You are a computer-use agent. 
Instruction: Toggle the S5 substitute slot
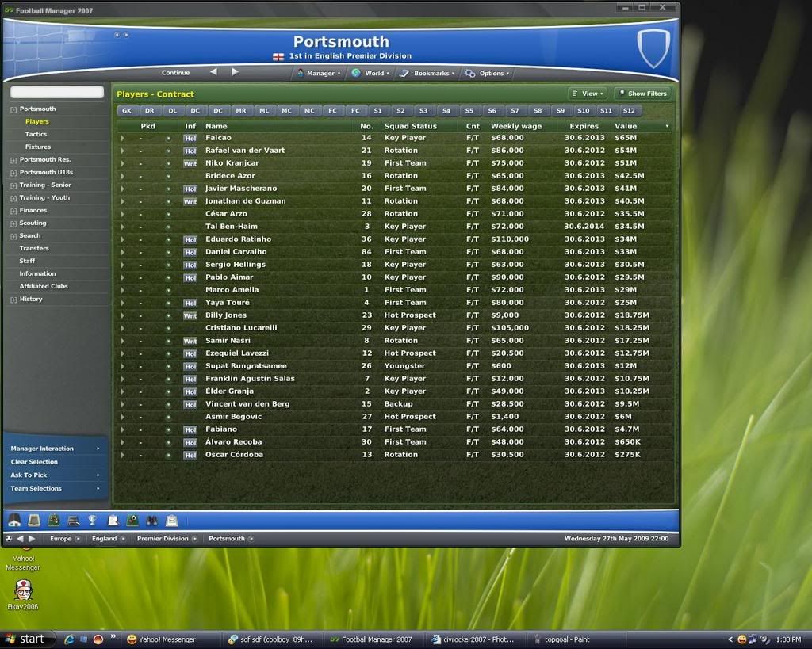coord(469,110)
